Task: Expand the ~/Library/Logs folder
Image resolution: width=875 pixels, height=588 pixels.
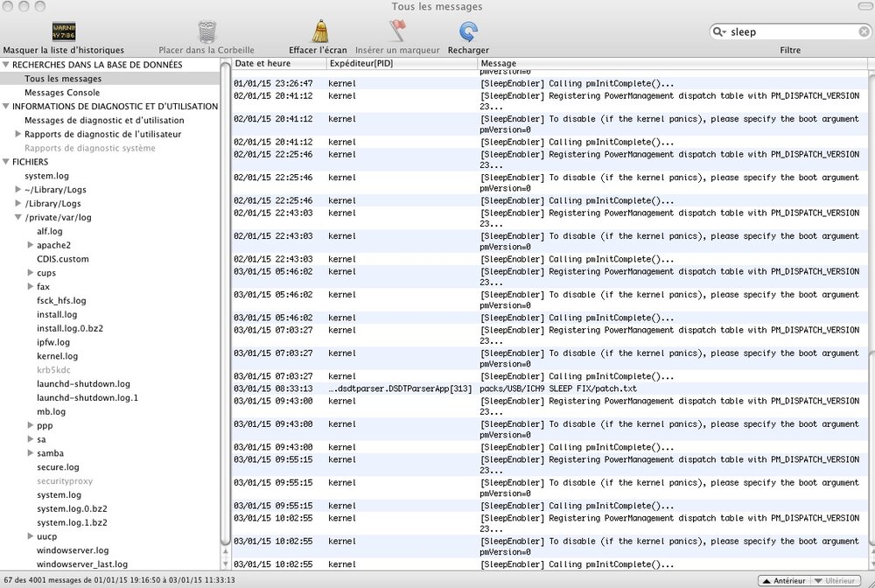Action: point(18,190)
